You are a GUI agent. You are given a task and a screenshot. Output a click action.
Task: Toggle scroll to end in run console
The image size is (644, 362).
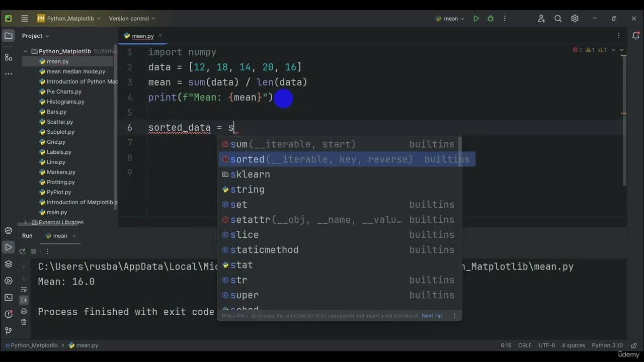coord(24,300)
